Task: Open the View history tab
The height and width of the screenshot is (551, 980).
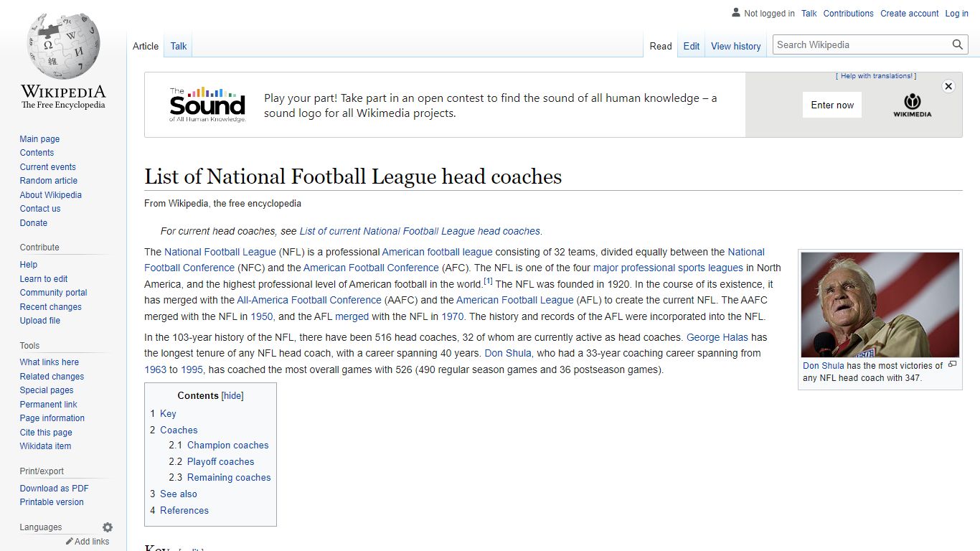Action: [735, 46]
